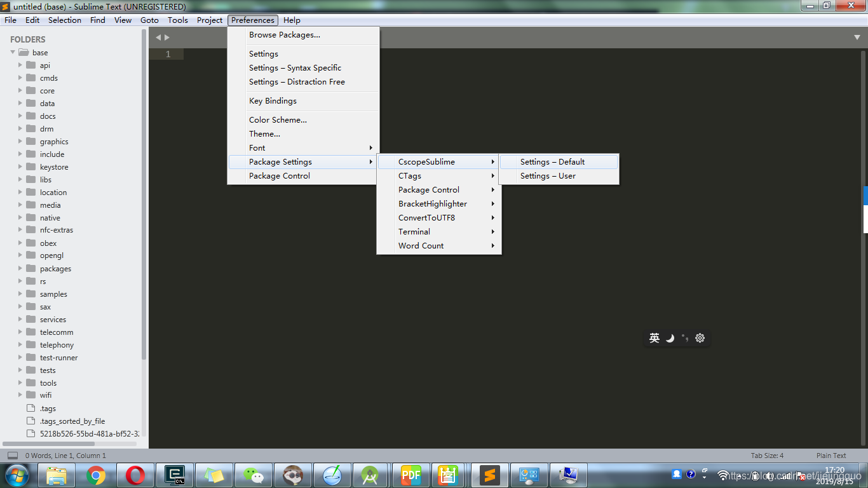The height and width of the screenshot is (488, 868).
Task: Open the PDF application on taskbar
Action: tap(411, 475)
